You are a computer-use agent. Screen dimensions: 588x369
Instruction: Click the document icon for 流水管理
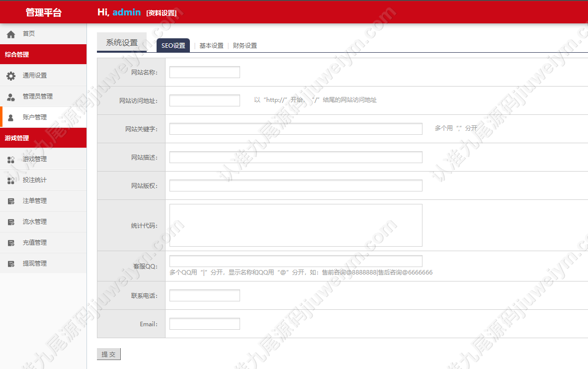11,222
